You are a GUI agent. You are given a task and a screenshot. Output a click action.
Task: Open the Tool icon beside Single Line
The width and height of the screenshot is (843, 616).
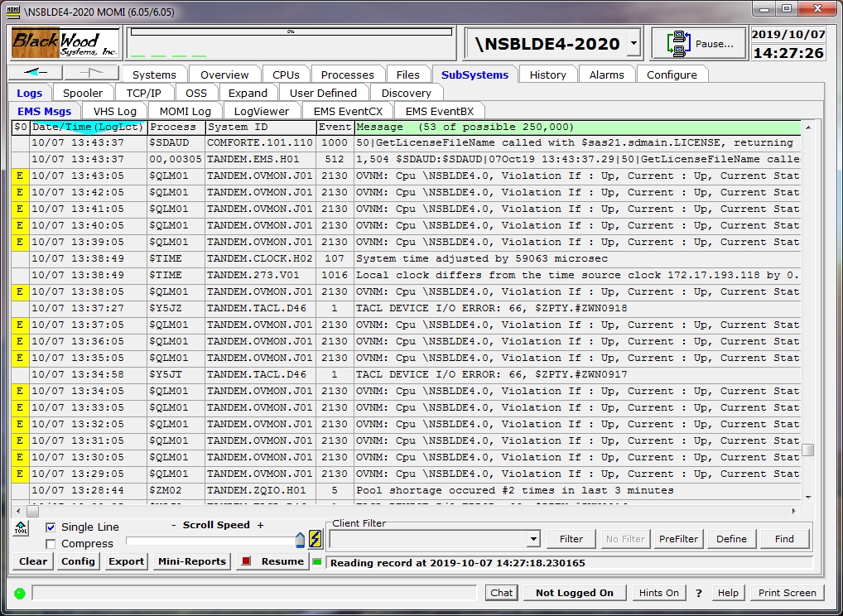(20, 528)
